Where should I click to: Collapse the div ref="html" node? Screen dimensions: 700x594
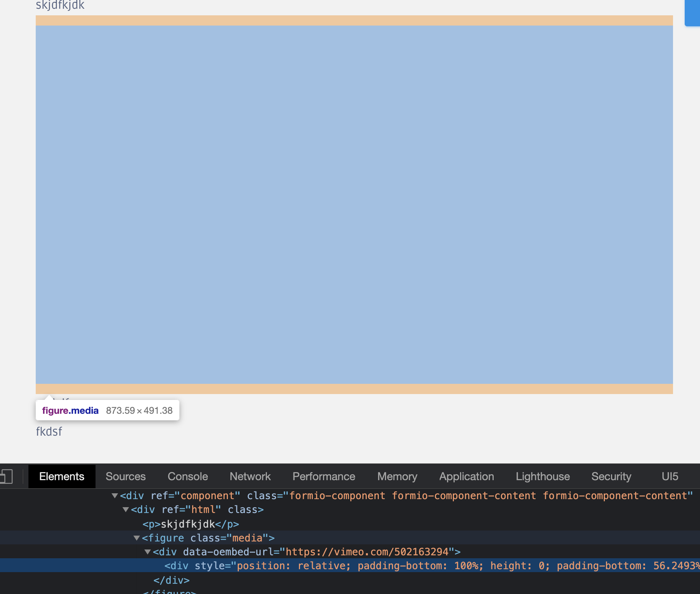[126, 510]
